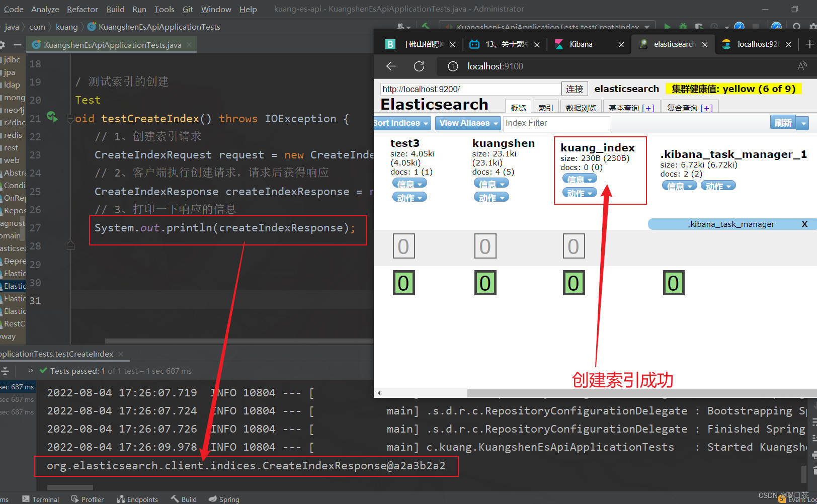Collapse the testCreateIndex method fold
This screenshot has width=817, height=504.
click(70, 119)
